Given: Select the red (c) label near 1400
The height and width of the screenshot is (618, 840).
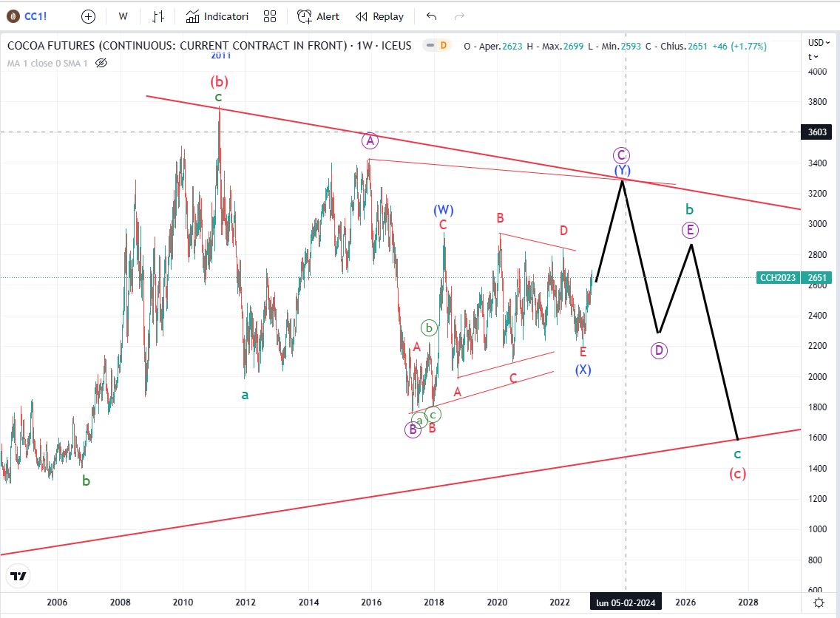Looking at the screenshot, I should [738, 473].
